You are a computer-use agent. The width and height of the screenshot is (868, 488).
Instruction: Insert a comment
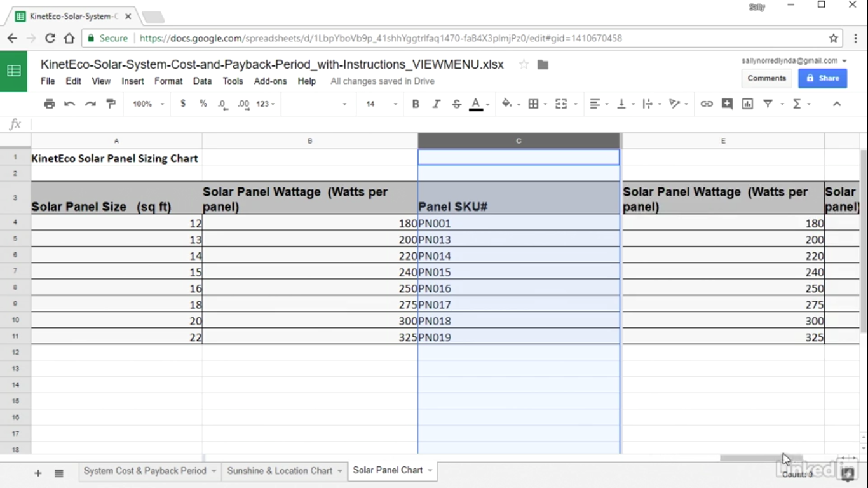point(727,104)
